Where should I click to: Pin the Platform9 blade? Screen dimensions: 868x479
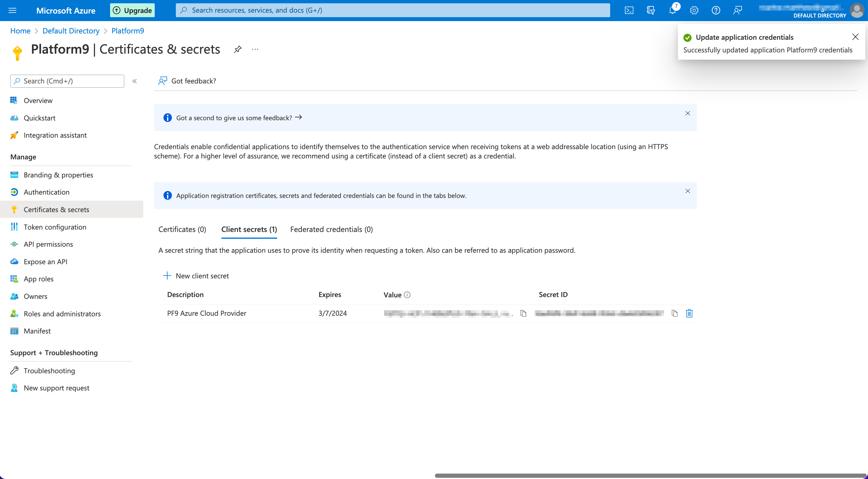point(238,49)
